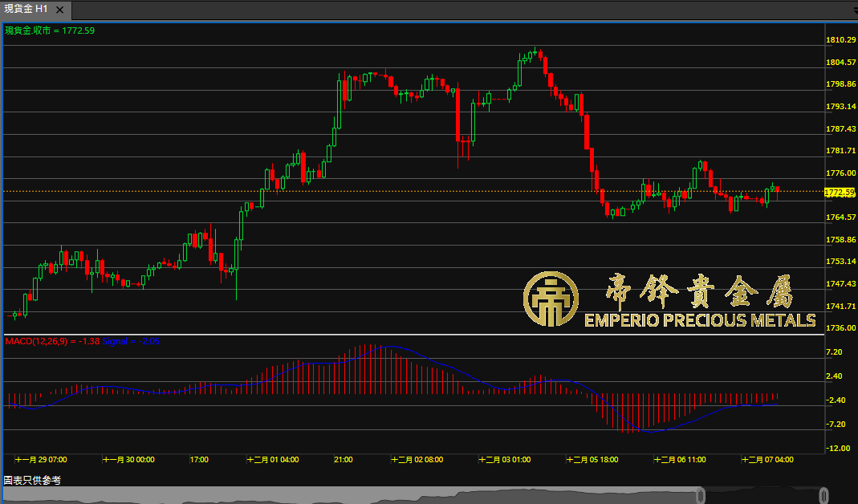
Task: Click the 1736.00 price axis label
Action: pyautogui.click(x=839, y=329)
